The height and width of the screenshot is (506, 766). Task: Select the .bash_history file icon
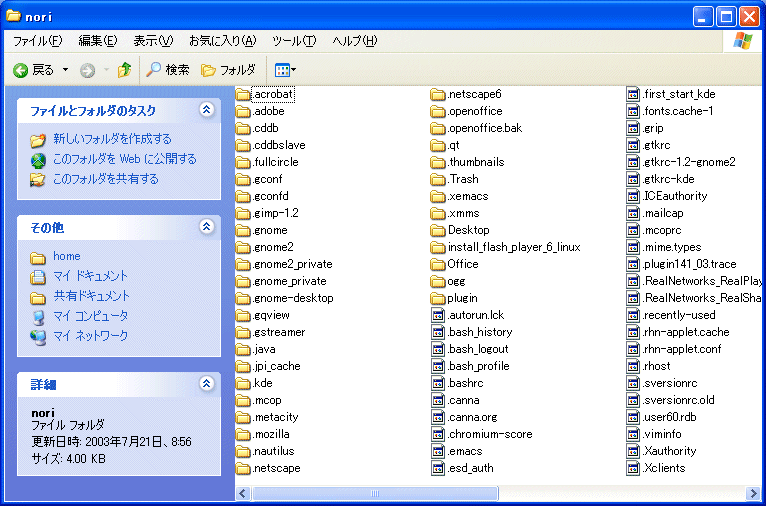click(x=438, y=332)
